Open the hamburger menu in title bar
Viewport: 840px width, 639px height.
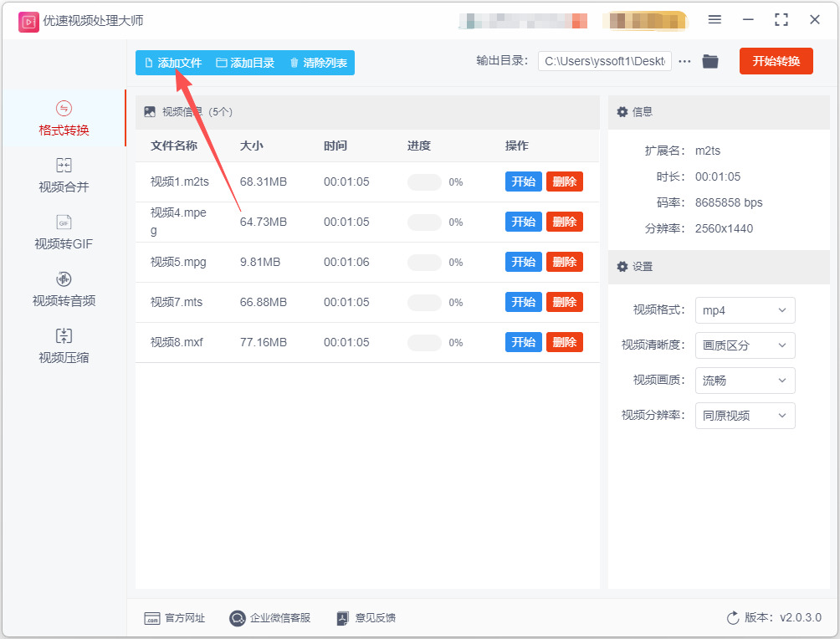click(x=715, y=20)
